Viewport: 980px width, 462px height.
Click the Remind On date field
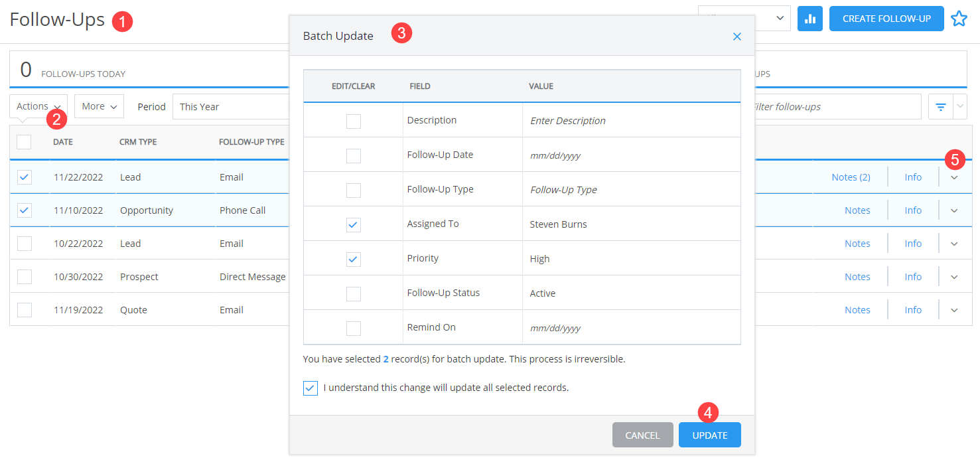point(631,328)
